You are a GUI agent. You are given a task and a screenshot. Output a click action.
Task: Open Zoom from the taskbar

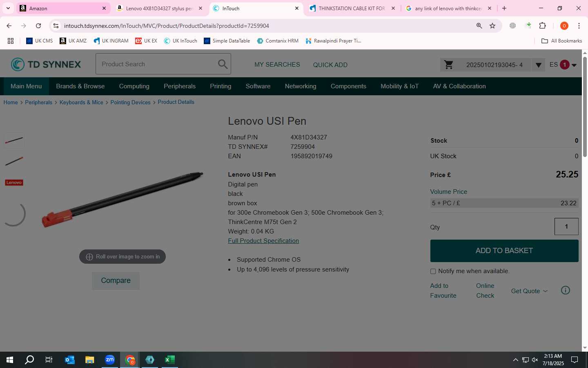click(110, 360)
